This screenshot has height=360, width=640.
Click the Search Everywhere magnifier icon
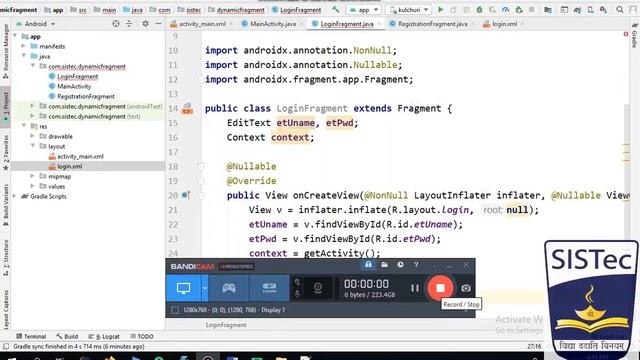[620, 9]
